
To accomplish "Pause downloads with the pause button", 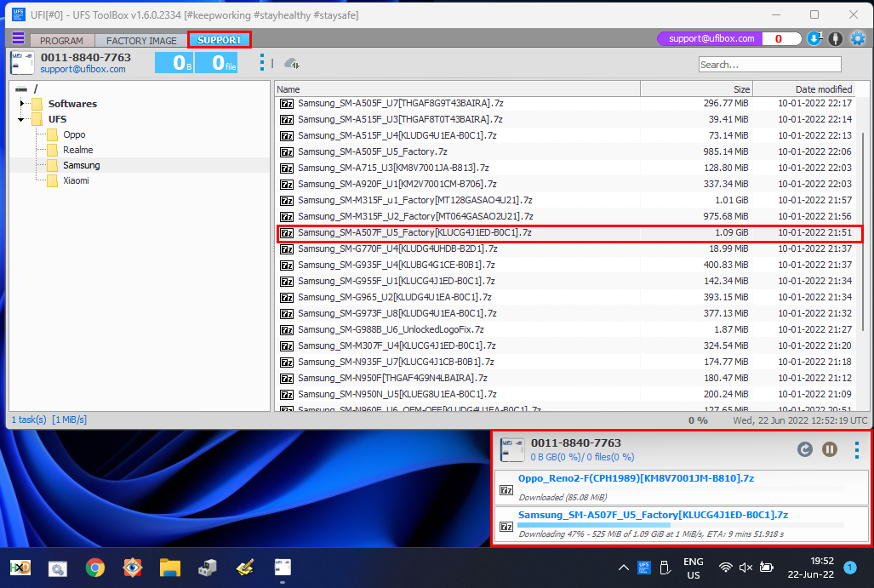I will tap(830, 449).
